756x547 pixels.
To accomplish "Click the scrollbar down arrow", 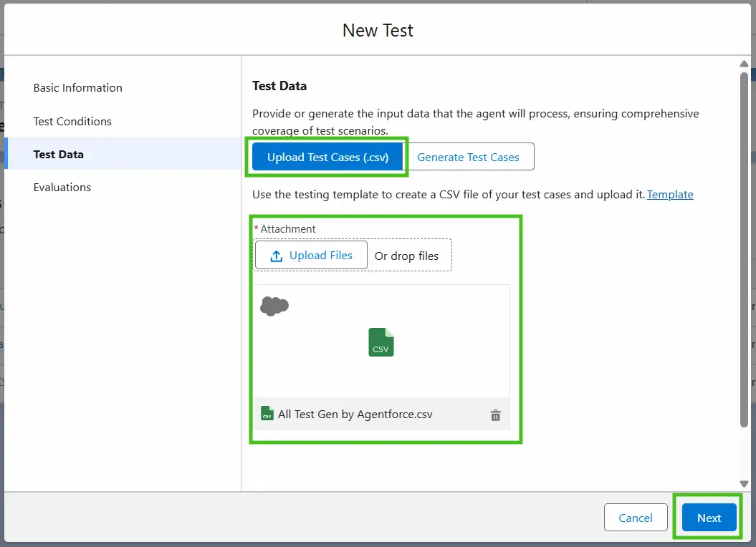I will click(745, 484).
